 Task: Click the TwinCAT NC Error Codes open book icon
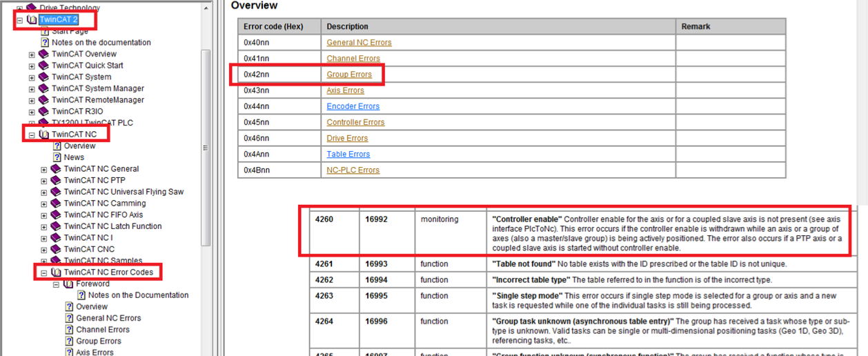(x=56, y=273)
